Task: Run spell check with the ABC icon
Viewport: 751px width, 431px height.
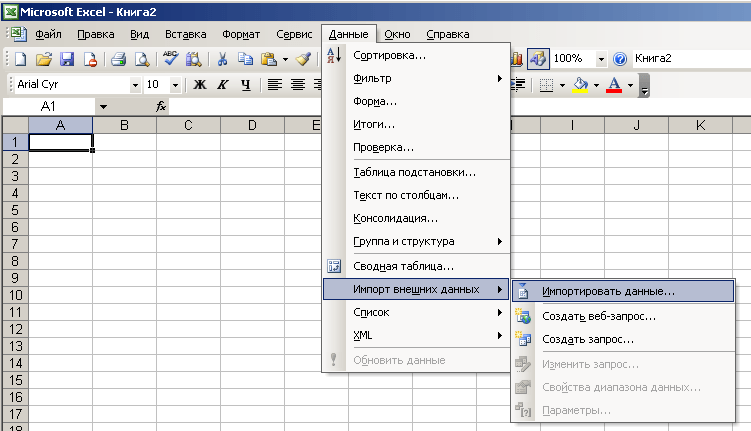Action: 171,59
